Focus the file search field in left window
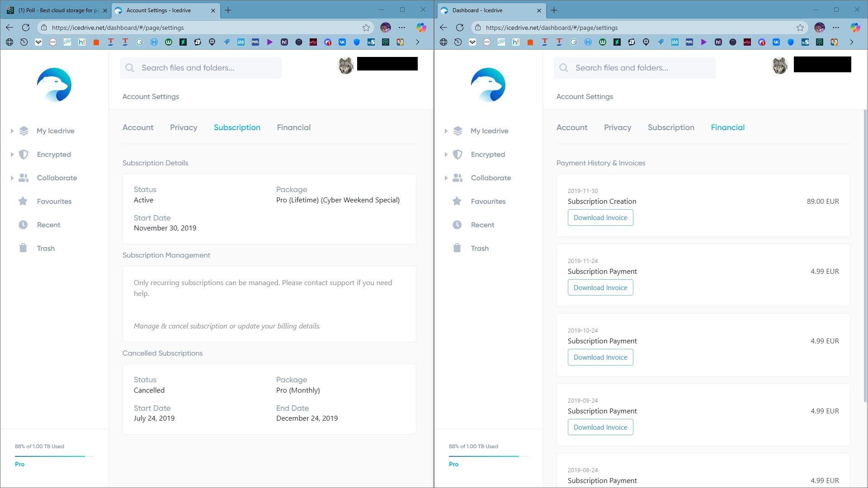Viewport: 868px width, 488px height. click(201, 68)
